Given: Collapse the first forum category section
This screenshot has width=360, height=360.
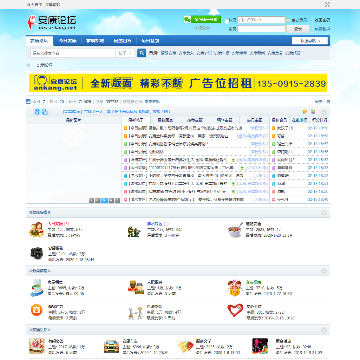Looking at the screenshot, I should 324,212.
